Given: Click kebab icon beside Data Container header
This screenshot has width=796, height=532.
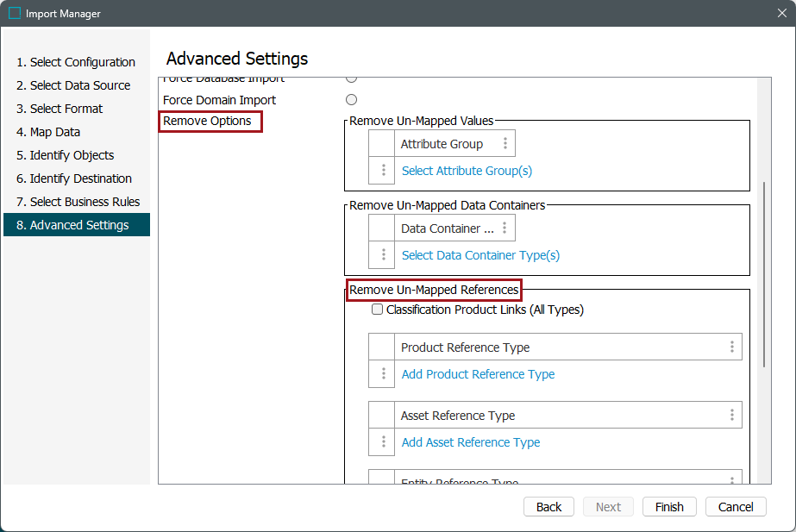Looking at the screenshot, I should click(505, 228).
